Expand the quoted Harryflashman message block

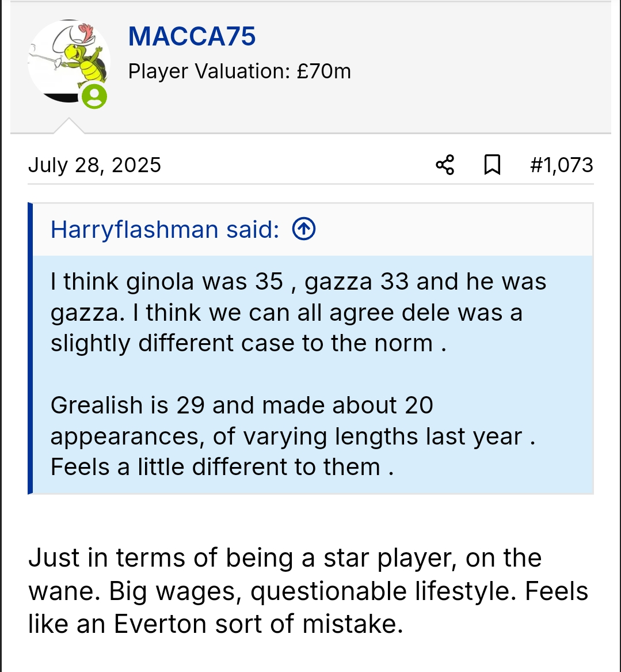point(312,374)
